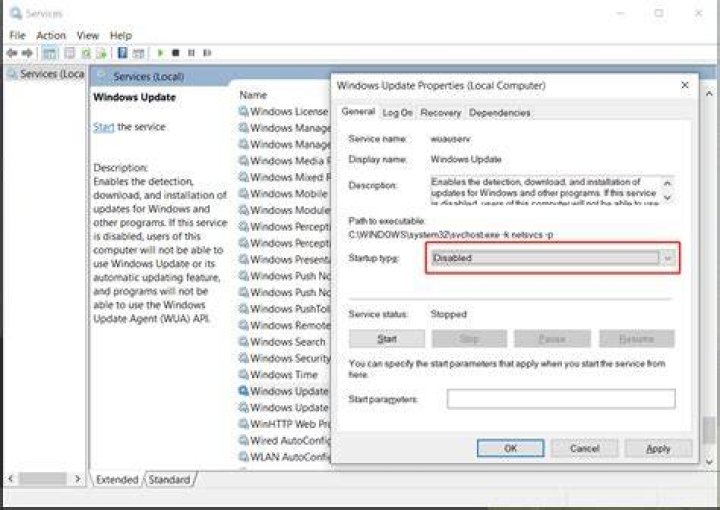Open the View menu
Screen dimensions: 720x510
[x=88, y=35]
